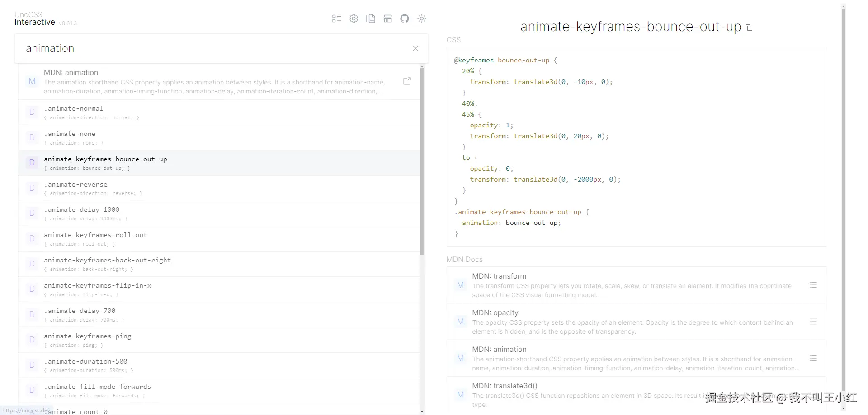Click the layout panel icon
Image resolution: width=868 pixels, height=415 pixels.
point(387,19)
